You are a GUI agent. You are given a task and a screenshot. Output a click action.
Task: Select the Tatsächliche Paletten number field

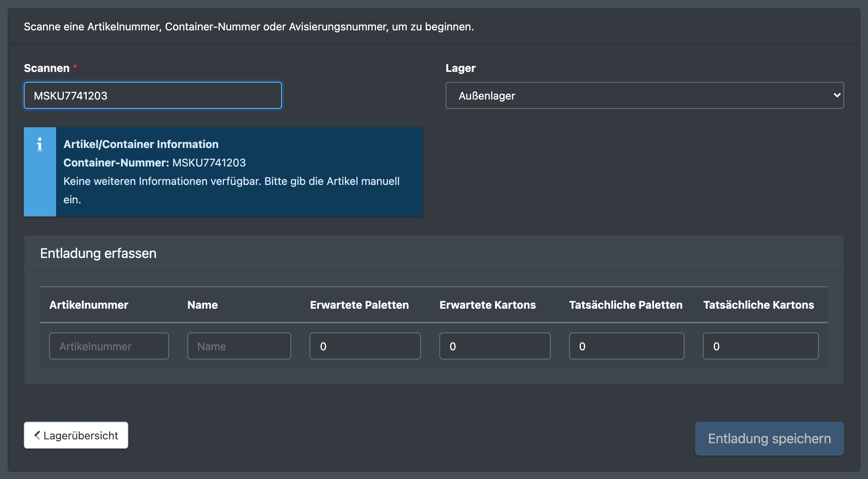(x=626, y=346)
